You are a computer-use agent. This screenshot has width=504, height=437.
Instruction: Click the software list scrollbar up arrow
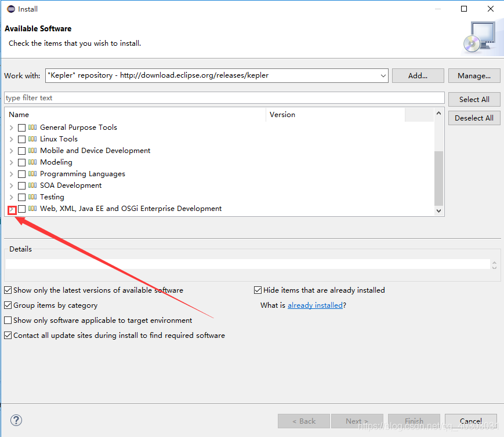point(438,113)
